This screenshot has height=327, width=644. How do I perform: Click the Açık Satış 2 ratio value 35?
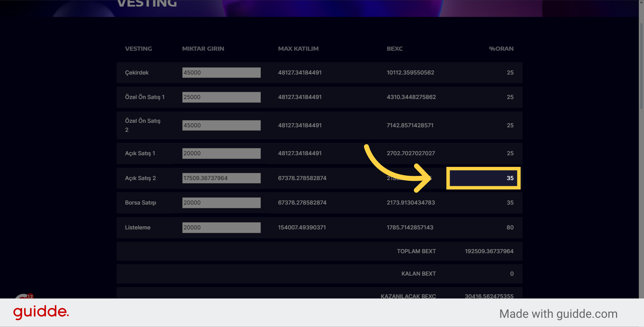(510, 178)
